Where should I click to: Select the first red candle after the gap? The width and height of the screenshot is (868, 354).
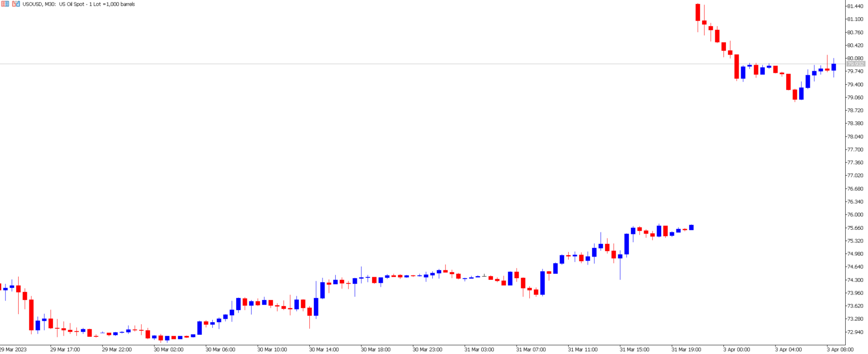(698, 13)
